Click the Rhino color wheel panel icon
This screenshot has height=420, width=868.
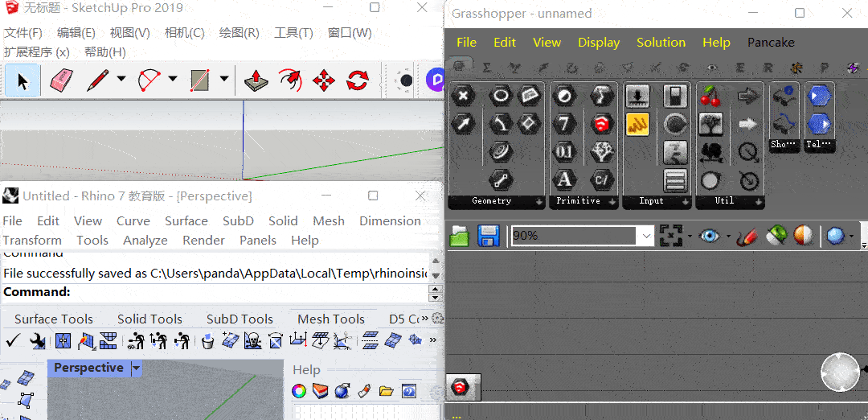coord(299,391)
